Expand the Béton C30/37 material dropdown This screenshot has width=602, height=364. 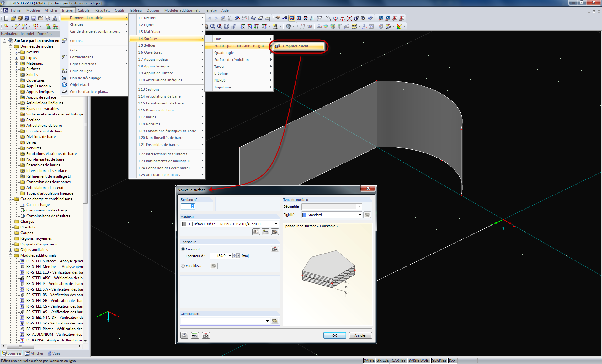[x=275, y=224]
